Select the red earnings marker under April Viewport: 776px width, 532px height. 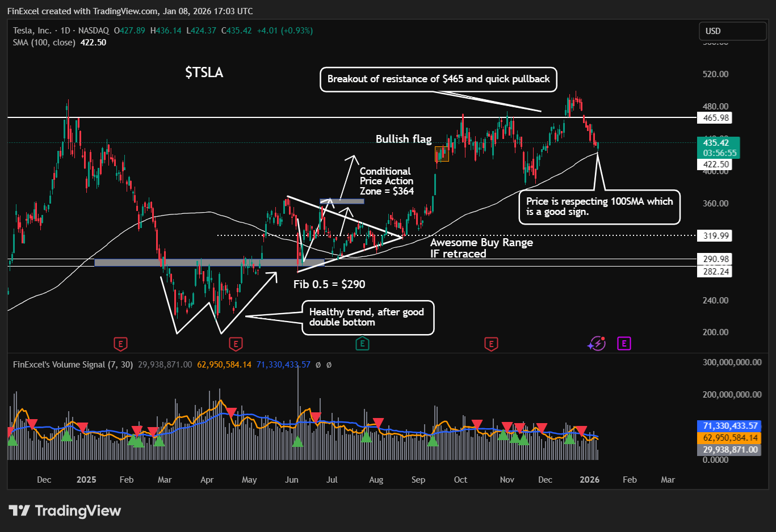click(236, 344)
